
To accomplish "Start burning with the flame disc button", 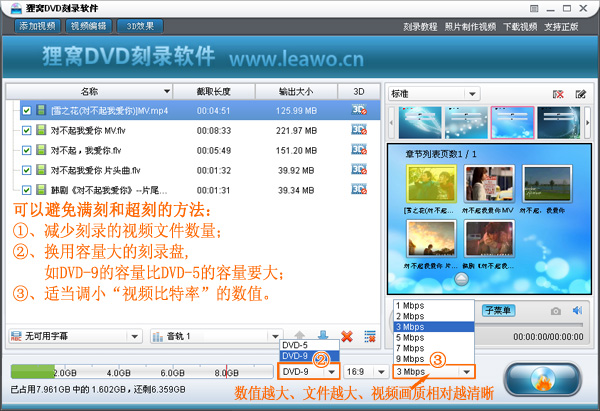I will 543,378.
